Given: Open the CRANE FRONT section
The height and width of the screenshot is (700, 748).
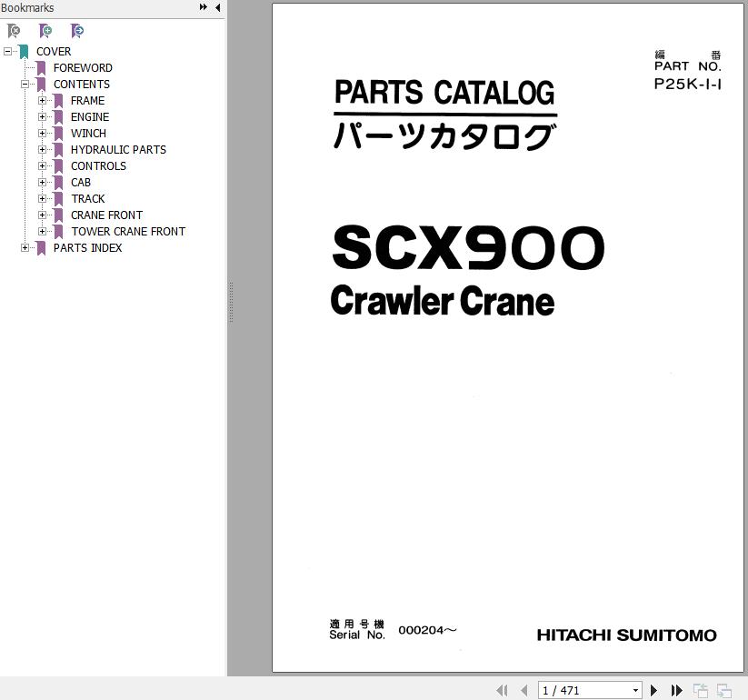Looking at the screenshot, I should coord(107,215).
